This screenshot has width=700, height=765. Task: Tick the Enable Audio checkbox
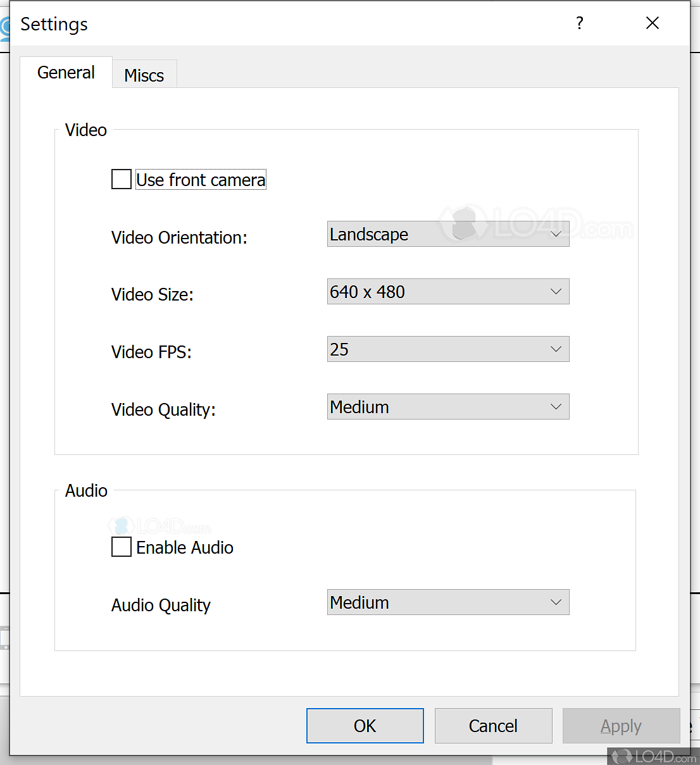coord(122,547)
